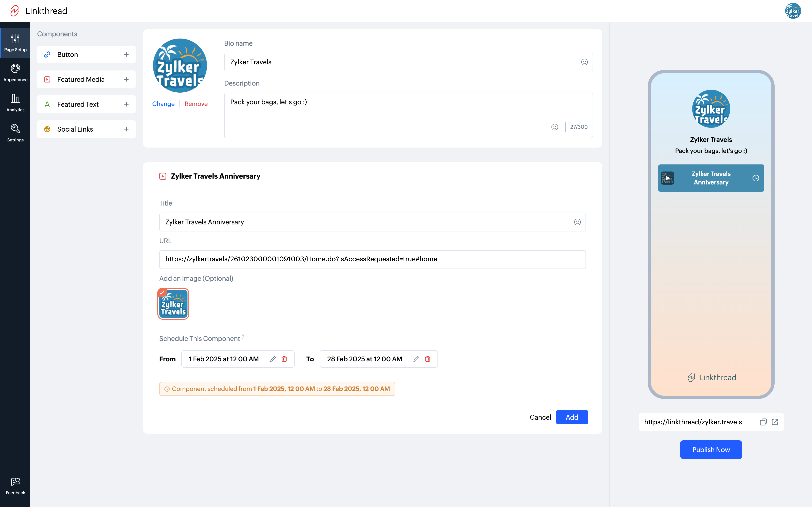Open emoji picker in Bio name field
The height and width of the screenshot is (507, 812).
point(584,62)
